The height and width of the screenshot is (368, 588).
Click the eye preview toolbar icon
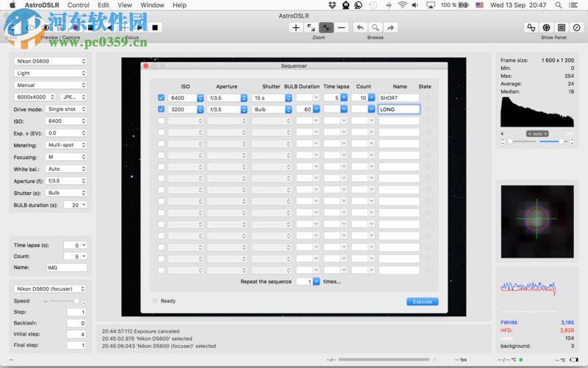[x=46, y=27]
